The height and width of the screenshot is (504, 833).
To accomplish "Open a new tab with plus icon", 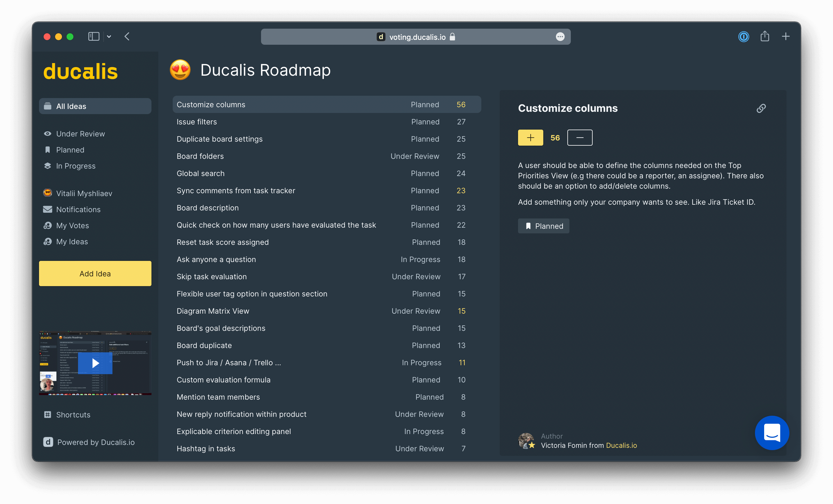I will point(786,36).
